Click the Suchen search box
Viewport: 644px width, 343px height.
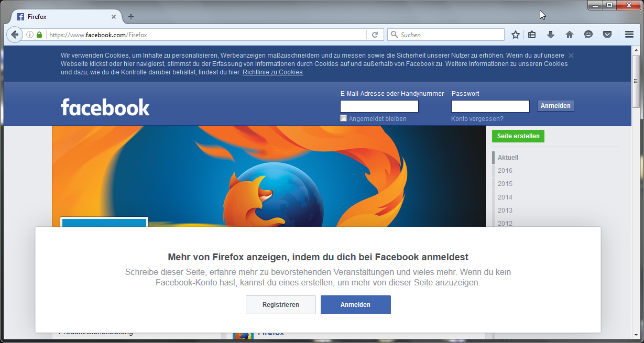click(x=446, y=35)
